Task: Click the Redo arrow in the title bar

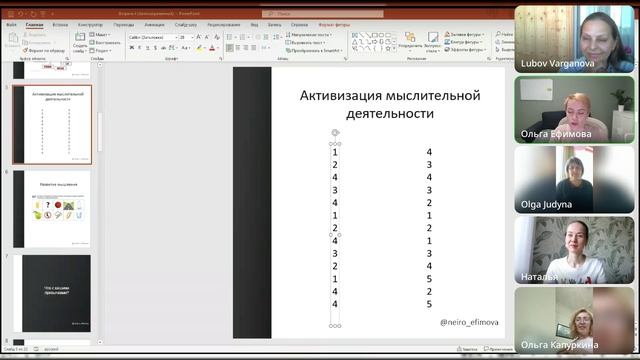Action: pyautogui.click(x=33, y=14)
